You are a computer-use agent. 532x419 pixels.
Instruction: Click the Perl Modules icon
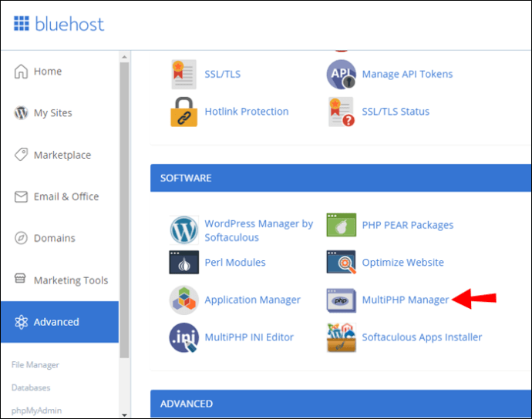pyautogui.click(x=184, y=263)
